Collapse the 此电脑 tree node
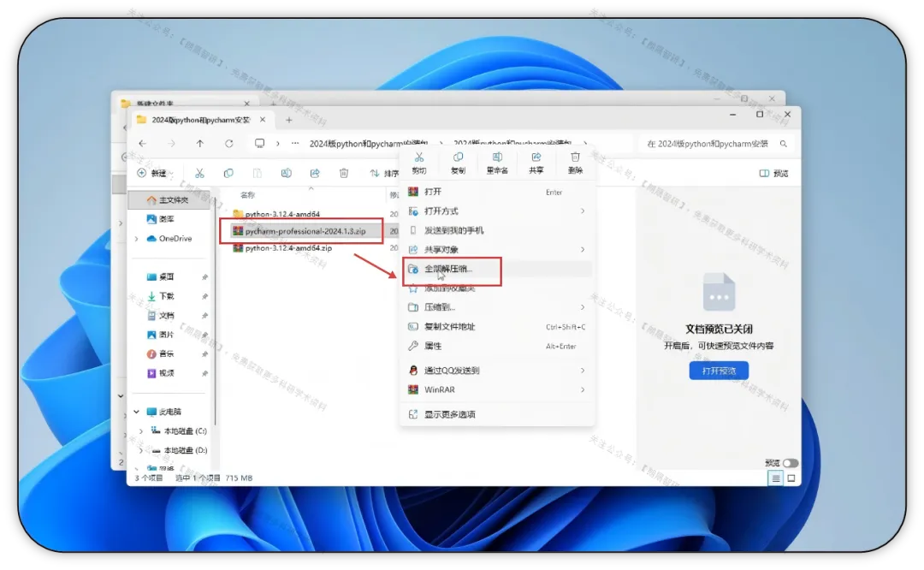Screen dimensions: 924x570 pos(137,412)
